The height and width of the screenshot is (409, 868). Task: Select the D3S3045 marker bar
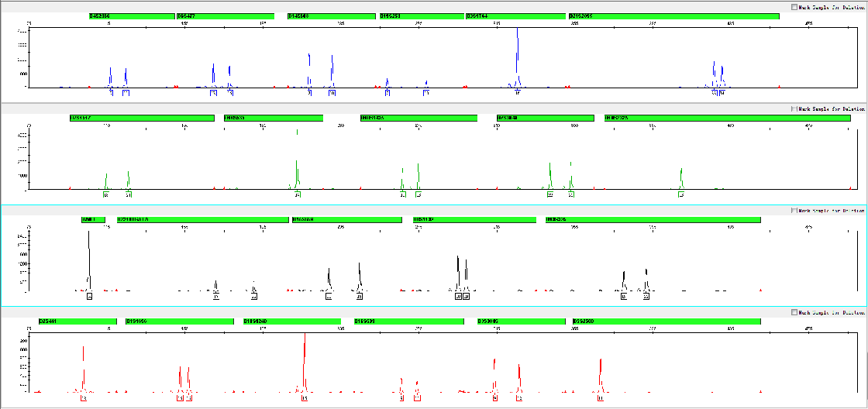click(522, 321)
